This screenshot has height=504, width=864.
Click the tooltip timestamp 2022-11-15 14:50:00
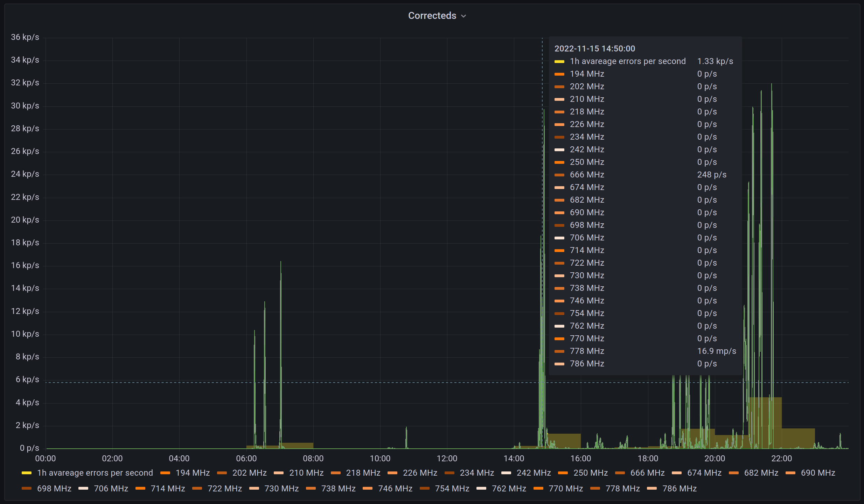(x=595, y=48)
